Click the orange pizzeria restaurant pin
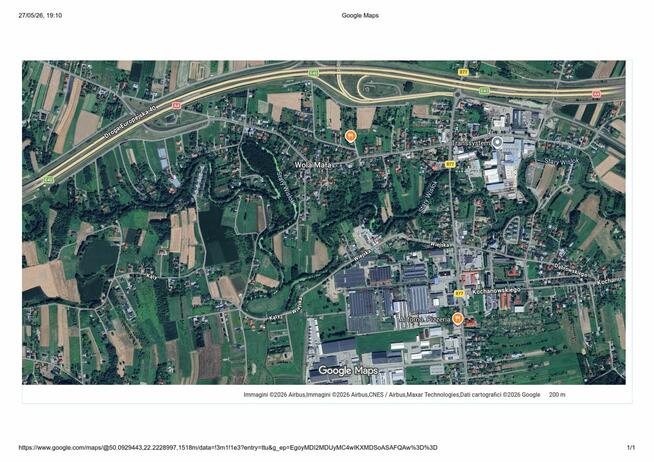The image size is (654, 462). coord(458,319)
